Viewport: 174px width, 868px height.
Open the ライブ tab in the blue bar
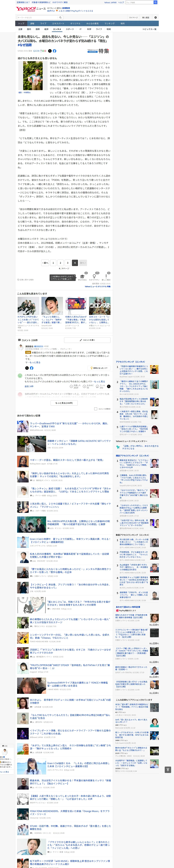pyautogui.click(x=43, y=24)
